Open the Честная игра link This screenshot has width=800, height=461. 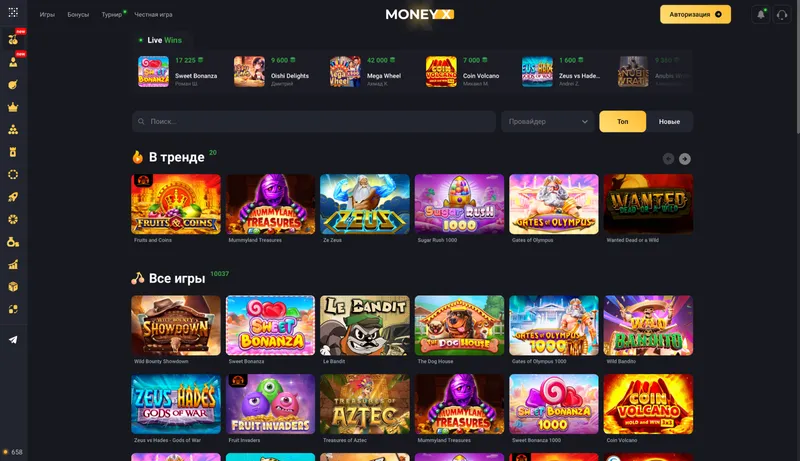[x=153, y=15]
